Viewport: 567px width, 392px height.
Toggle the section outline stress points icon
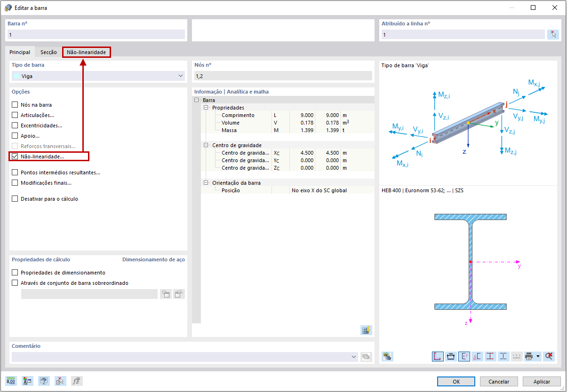pos(438,356)
